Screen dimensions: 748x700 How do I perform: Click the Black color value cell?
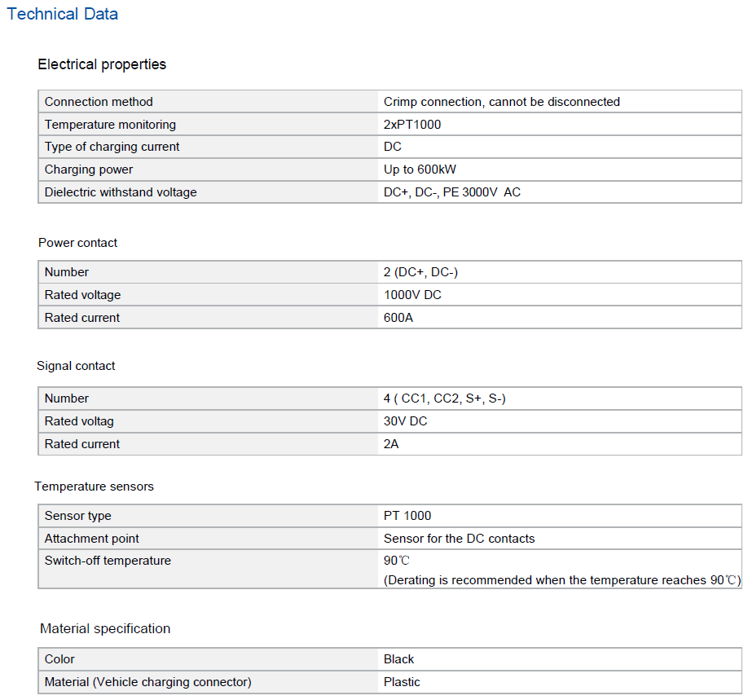tap(398, 659)
